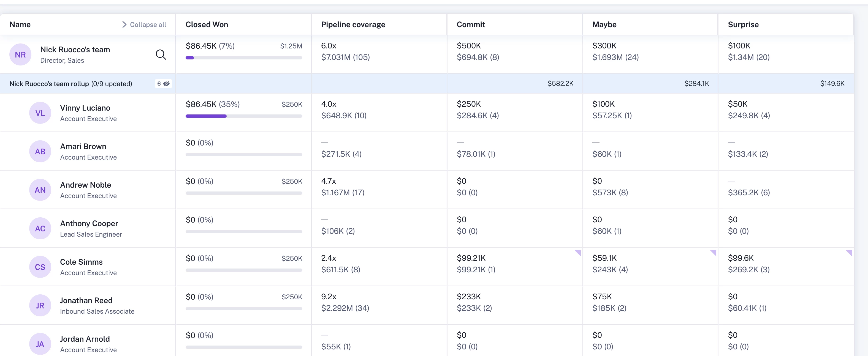Click the magnifier icon beside Nick Ruocco's team
868x356 pixels.
(x=161, y=54)
